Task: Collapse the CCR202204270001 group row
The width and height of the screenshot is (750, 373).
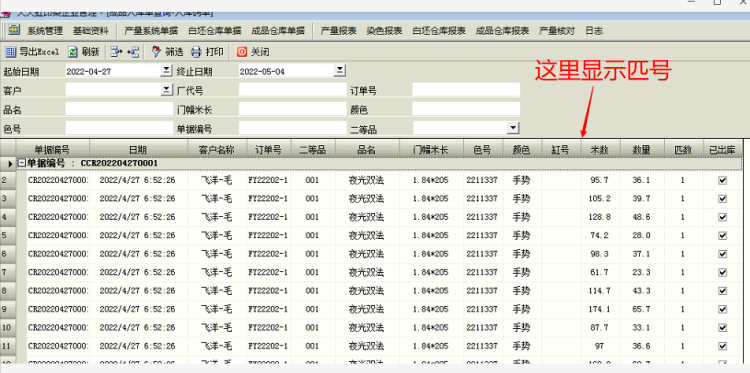Action: (21, 163)
